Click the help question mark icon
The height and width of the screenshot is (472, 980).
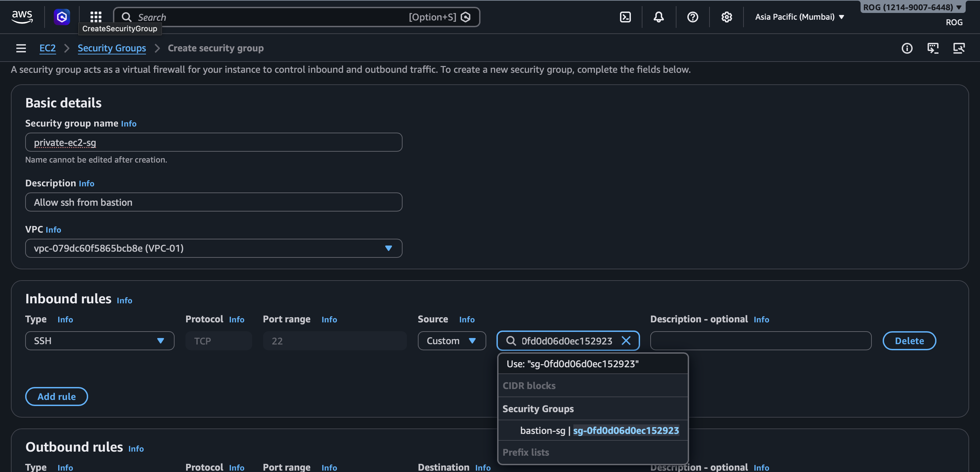point(692,17)
